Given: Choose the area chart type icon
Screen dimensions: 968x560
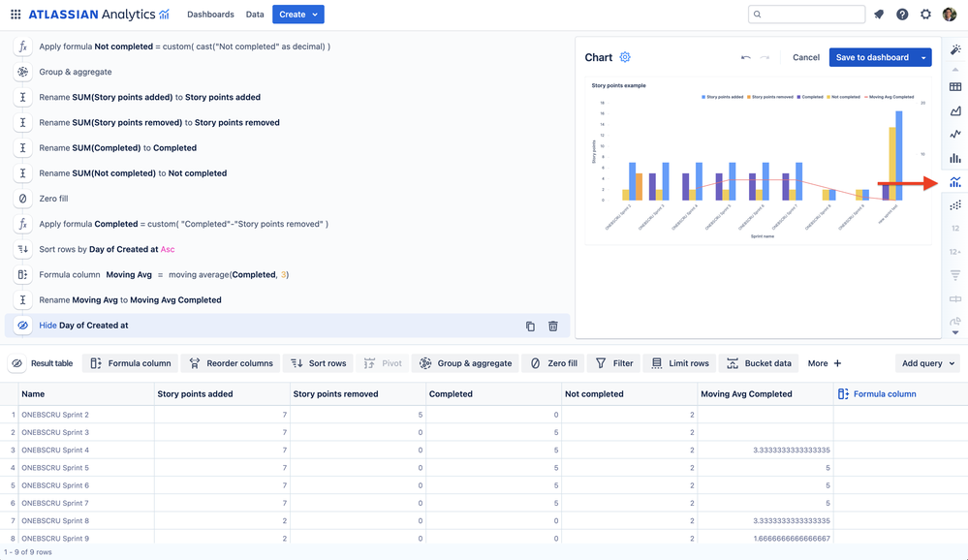Looking at the screenshot, I should pos(955,111).
